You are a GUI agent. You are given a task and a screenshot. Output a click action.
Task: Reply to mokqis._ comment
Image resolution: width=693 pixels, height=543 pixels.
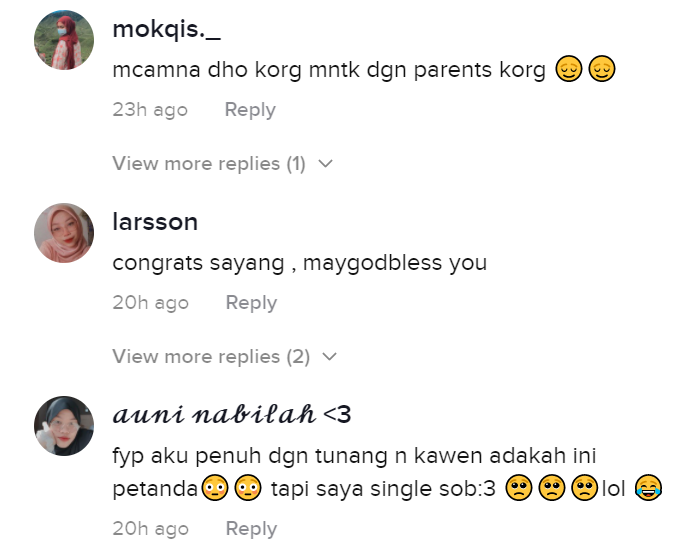250,110
